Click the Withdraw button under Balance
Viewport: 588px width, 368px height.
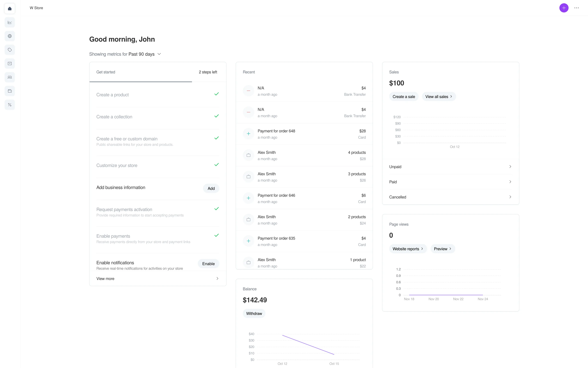point(254,313)
